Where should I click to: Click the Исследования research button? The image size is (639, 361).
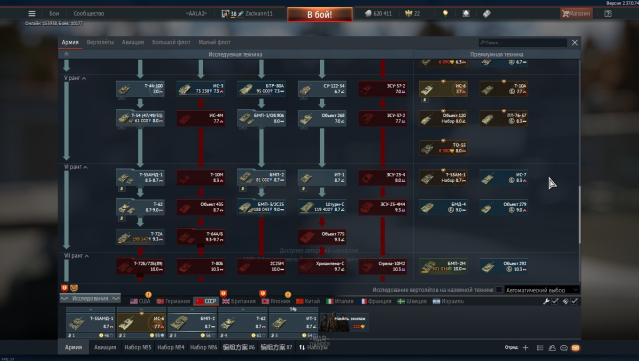90,298
